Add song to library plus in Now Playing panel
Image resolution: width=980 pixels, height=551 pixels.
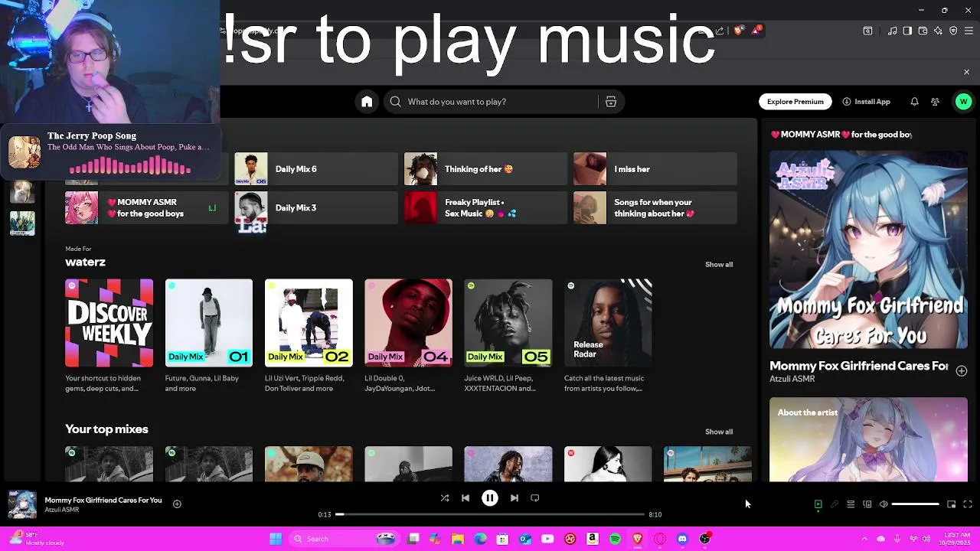point(962,371)
